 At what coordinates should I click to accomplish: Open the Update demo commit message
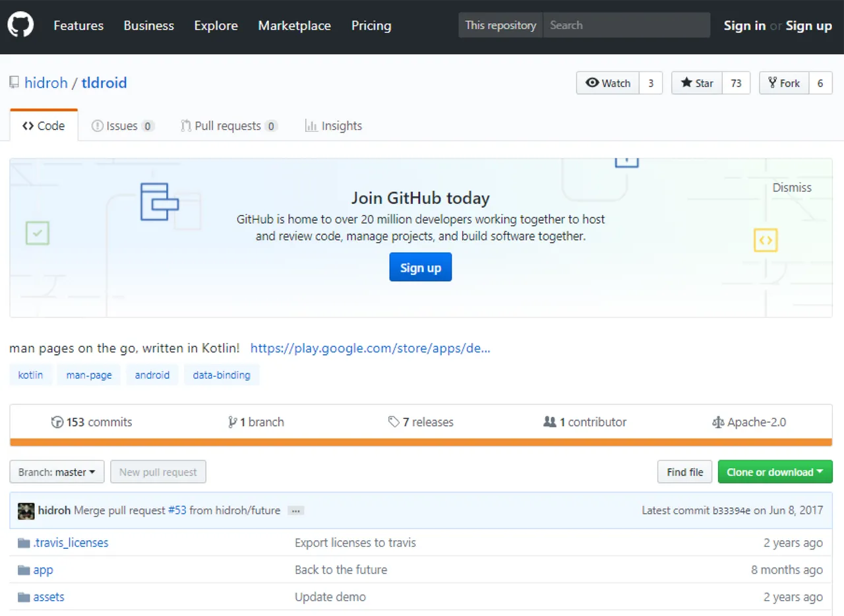[x=330, y=597]
